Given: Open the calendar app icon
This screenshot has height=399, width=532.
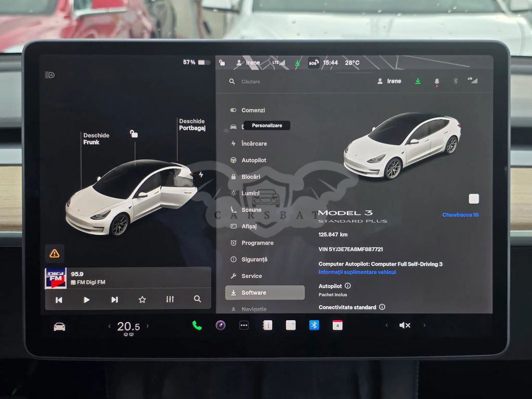Looking at the screenshot, I should click(337, 325).
